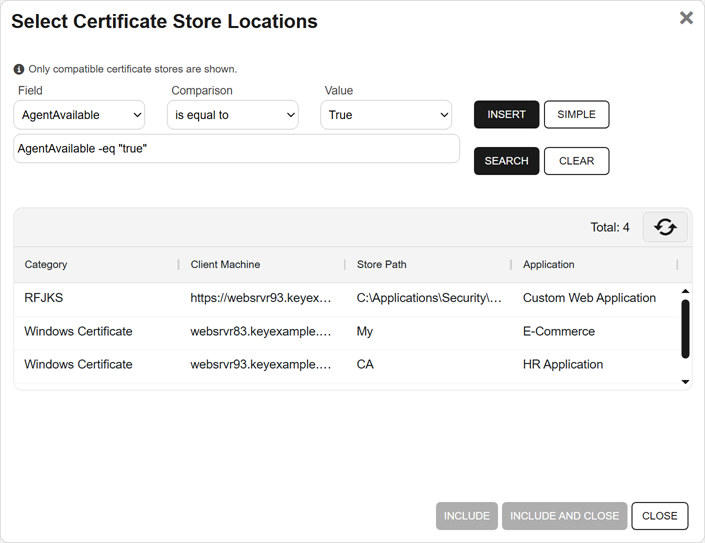The height and width of the screenshot is (543, 705).
Task: Open the Comparison dropdown
Action: pos(232,115)
